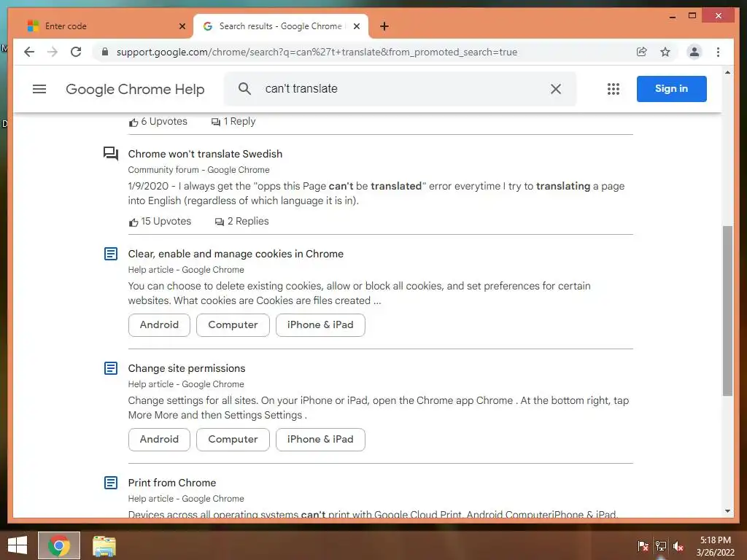This screenshot has height=560, width=747.
Task: Open Print from Chrome article
Action: [171, 483]
